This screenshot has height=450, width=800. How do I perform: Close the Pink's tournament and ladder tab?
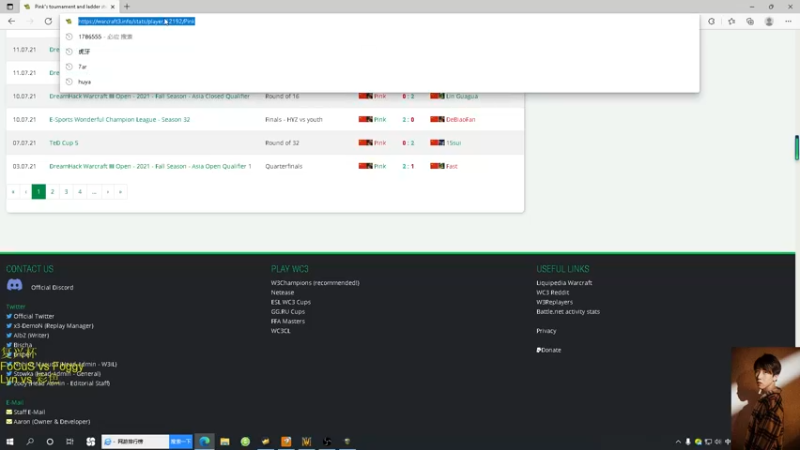coord(113,7)
